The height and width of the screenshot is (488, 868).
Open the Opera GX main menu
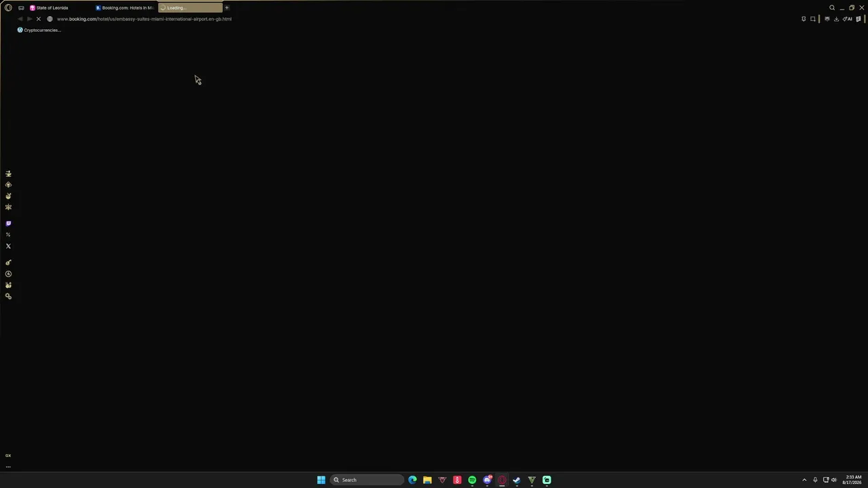8,7
